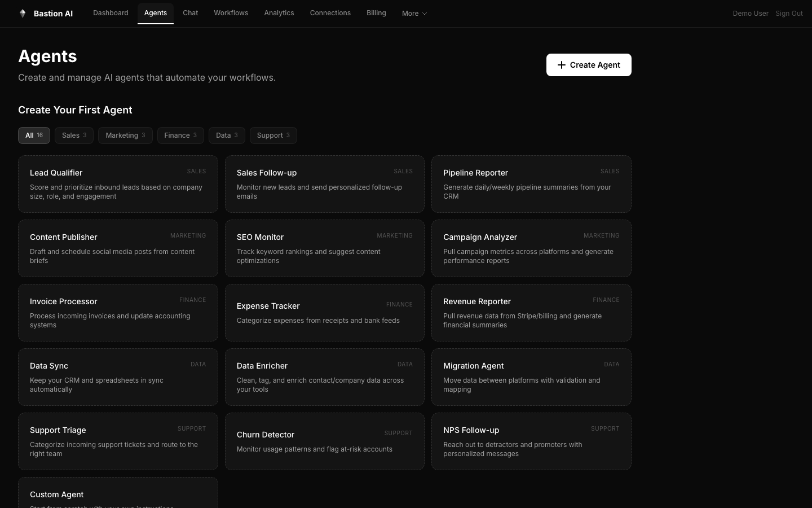
Task: Filter agents by Marketing category
Action: pos(125,135)
